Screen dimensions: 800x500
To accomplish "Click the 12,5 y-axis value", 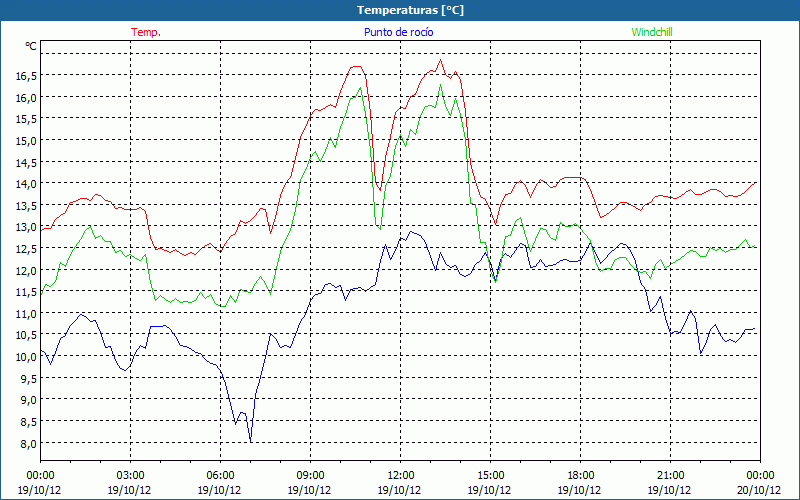I will (x=26, y=248).
